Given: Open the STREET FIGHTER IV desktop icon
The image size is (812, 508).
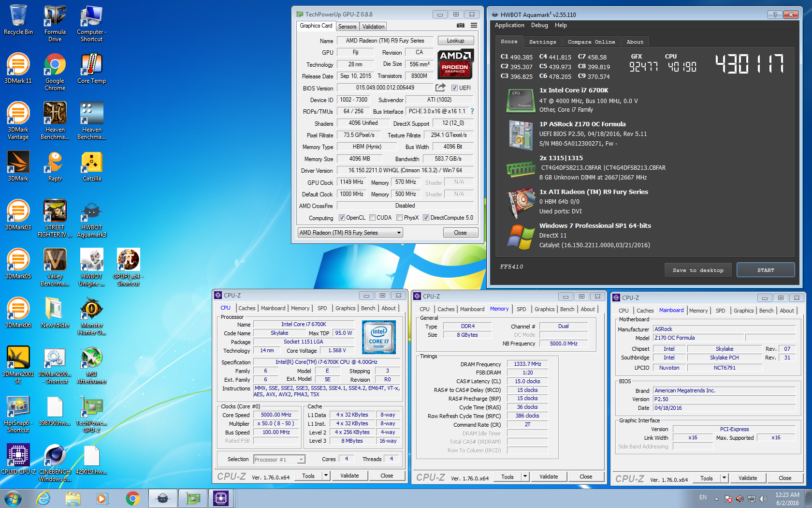Looking at the screenshot, I should pos(55,219).
